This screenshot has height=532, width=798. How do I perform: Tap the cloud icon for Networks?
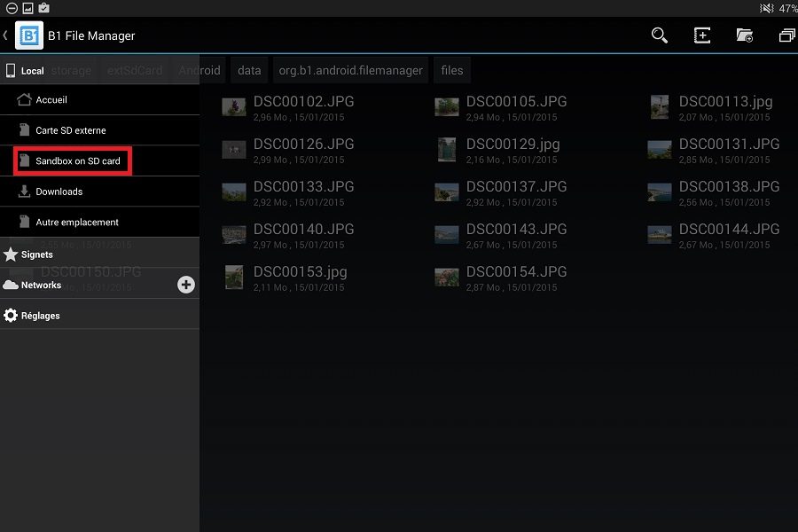coord(10,285)
